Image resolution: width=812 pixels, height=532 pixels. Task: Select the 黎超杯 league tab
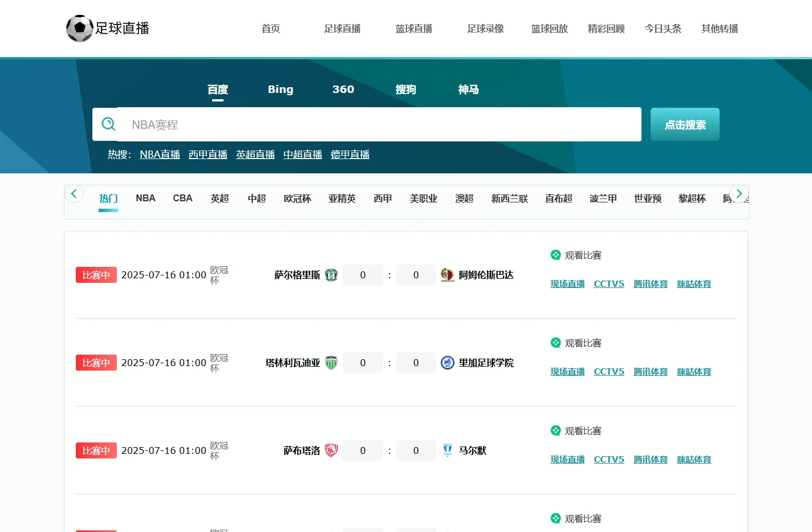pos(692,198)
